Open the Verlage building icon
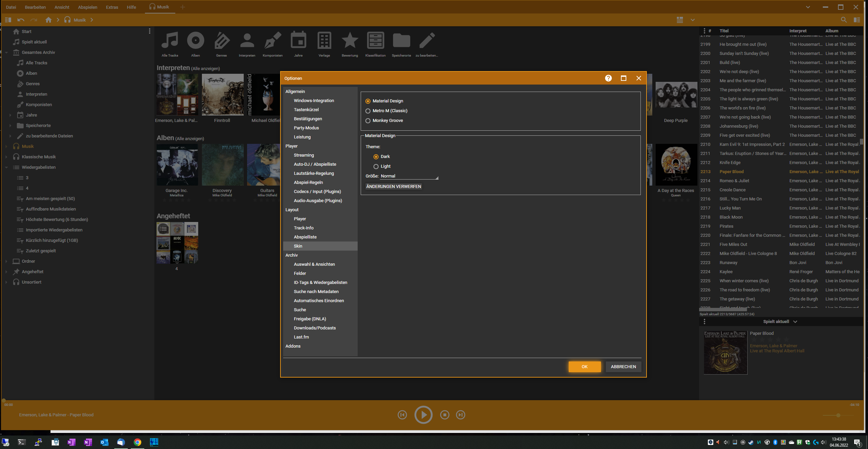 pos(324,41)
